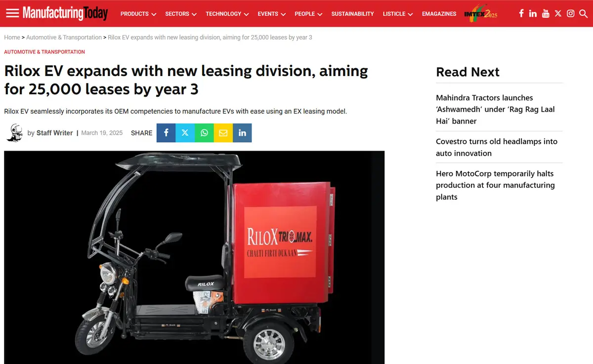Read Hero MotoCorp production halt article
This screenshot has height=364, width=593.
coord(495,185)
